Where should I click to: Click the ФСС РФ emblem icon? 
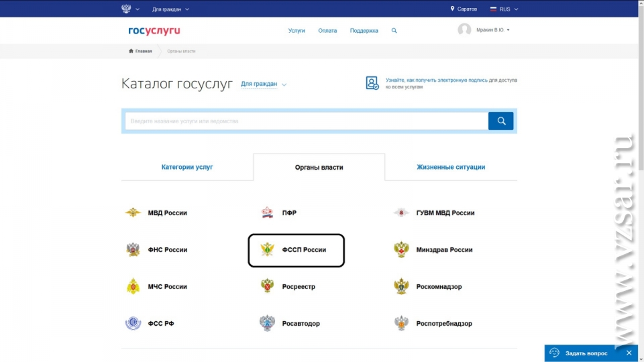coord(133,323)
